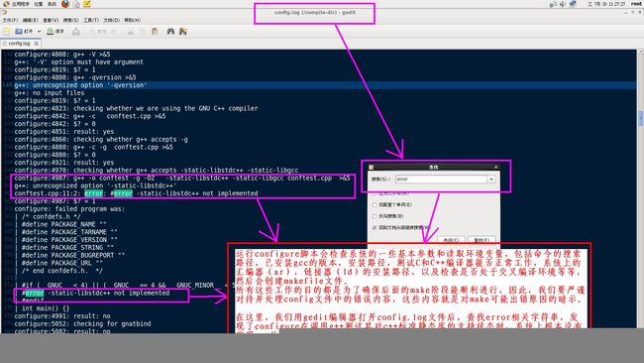Open the Search (S) menu in gedit
Image resolution: width=644 pixels, height=363 pixels.
tap(70, 20)
